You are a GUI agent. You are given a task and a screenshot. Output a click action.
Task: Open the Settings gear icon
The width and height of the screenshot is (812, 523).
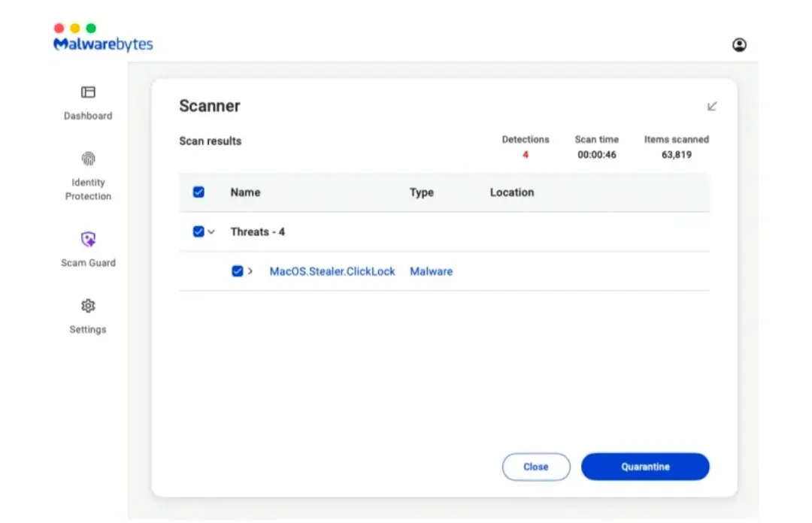[88, 306]
